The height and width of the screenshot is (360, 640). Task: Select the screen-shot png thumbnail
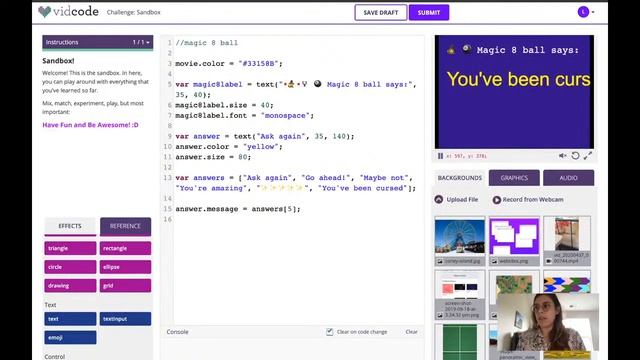(x=460, y=295)
